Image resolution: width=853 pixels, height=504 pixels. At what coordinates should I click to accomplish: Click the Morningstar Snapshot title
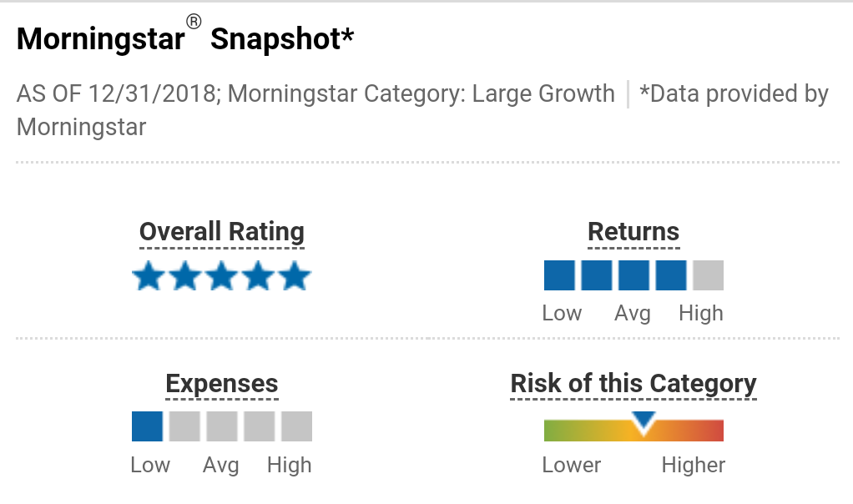185,38
